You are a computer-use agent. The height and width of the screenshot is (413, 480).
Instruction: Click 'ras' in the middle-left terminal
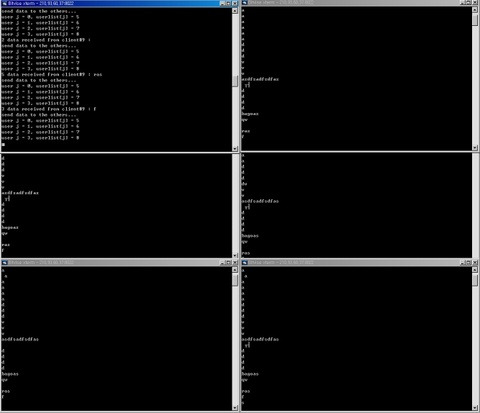6,245
